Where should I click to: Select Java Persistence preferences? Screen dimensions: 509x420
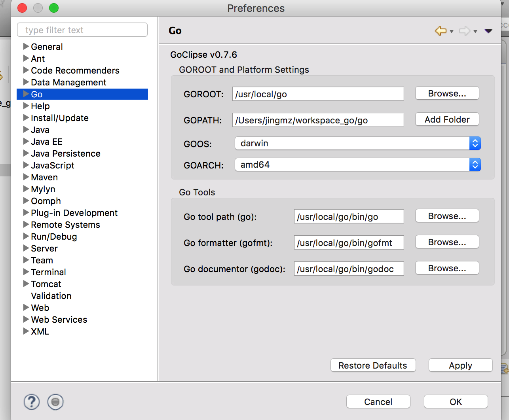[x=66, y=153]
